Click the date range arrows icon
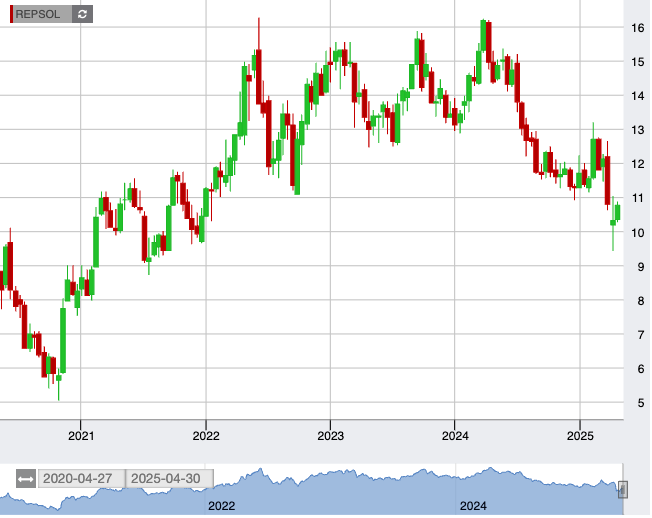Screen dimensions: 652x518 [x=26, y=479]
